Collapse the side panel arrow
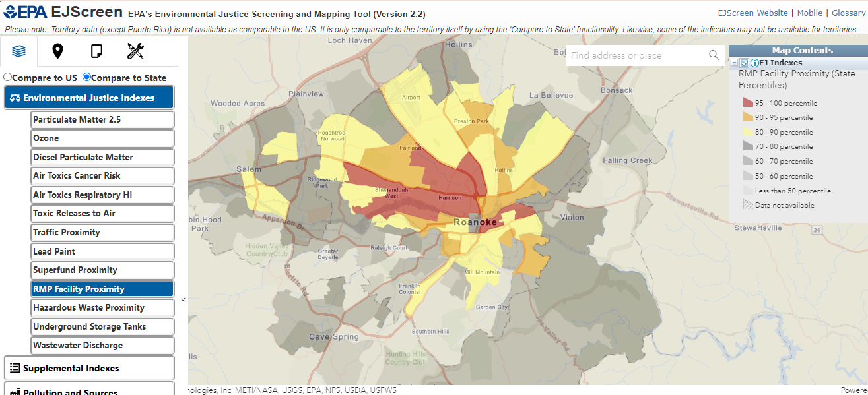This screenshot has width=868, height=395. click(184, 299)
